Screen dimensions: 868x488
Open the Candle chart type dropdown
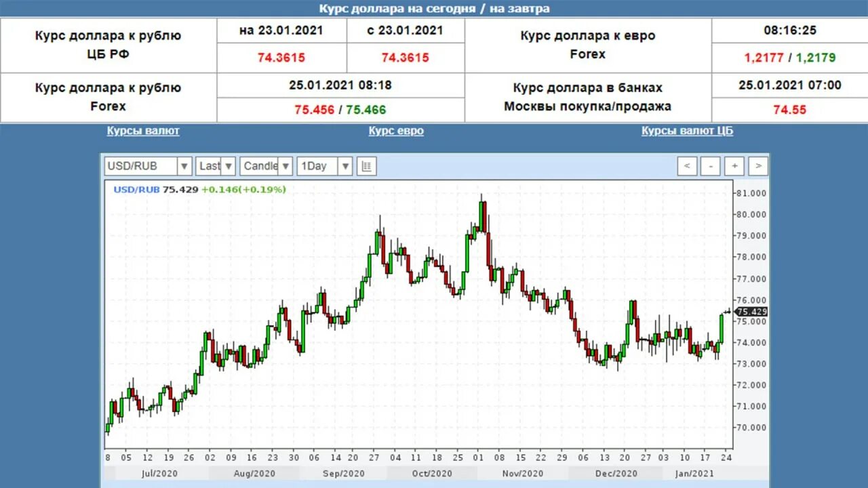coord(267,166)
